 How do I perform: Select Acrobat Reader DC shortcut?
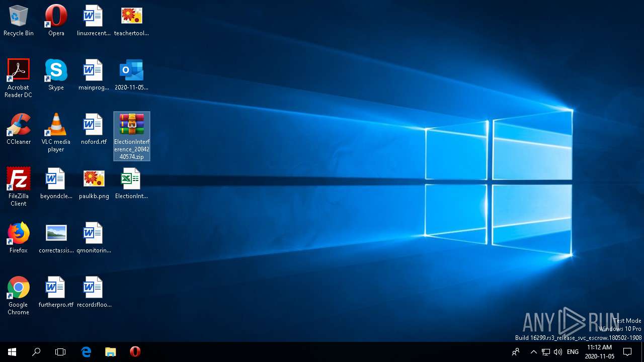click(19, 78)
